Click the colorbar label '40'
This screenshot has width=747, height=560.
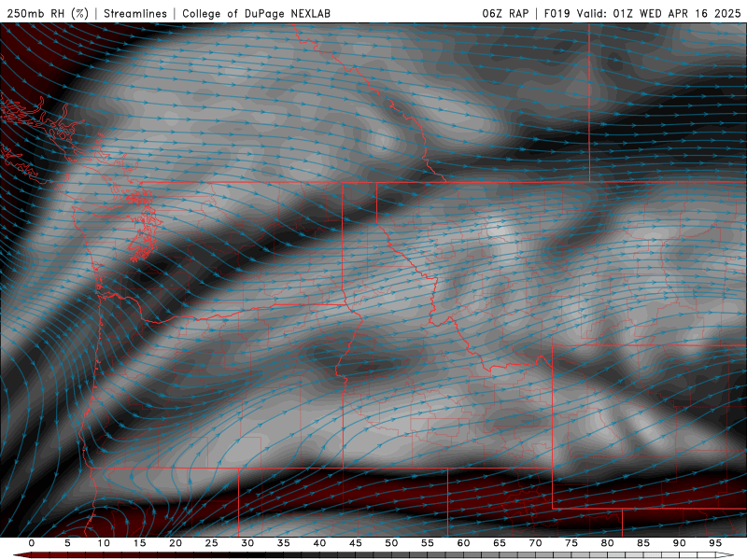coord(319,543)
